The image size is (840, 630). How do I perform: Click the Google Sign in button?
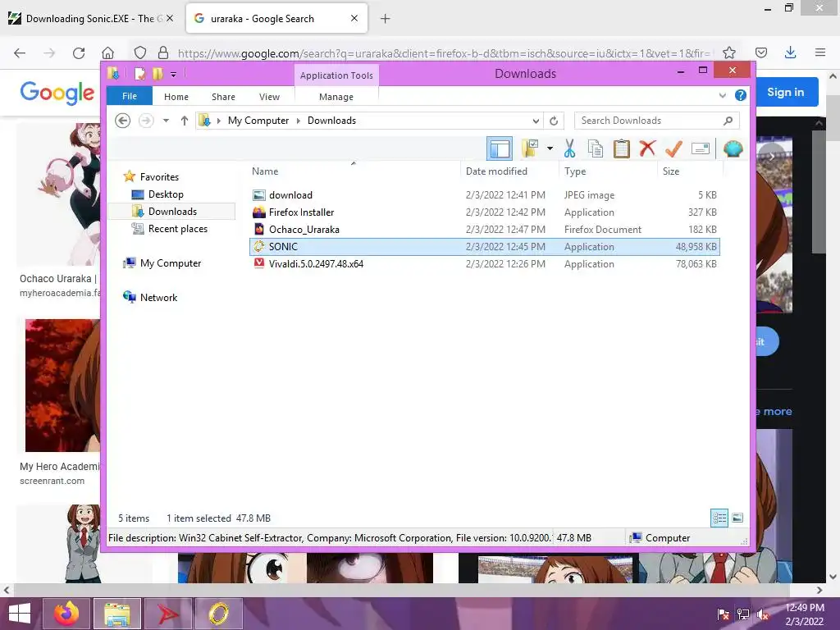[x=785, y=92]
